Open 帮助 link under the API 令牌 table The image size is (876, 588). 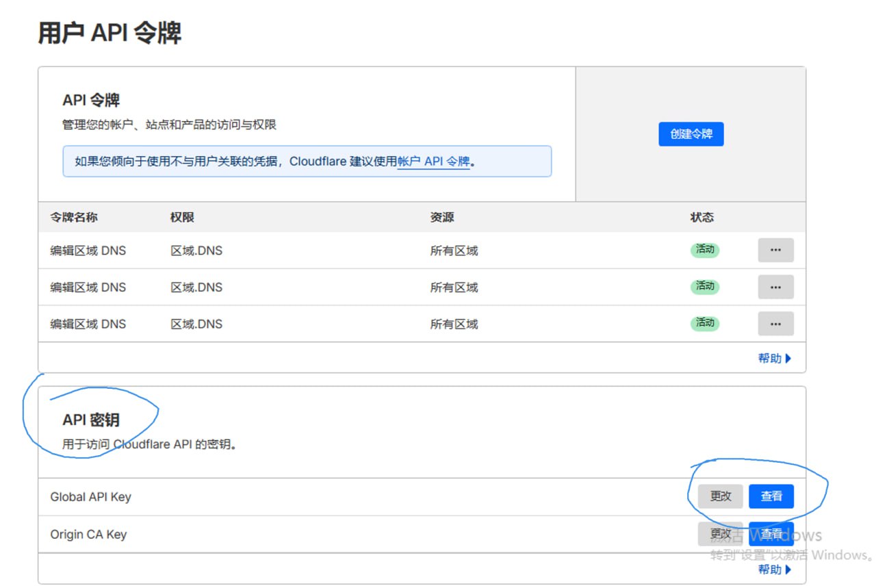tap(775, 358)
